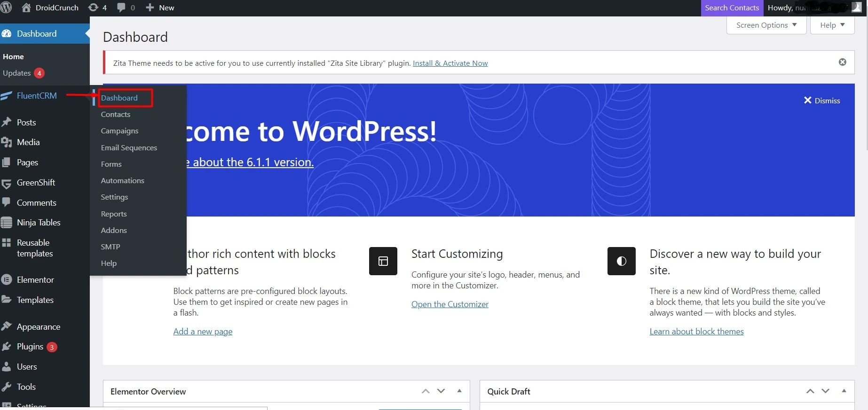Open the Screen Options dropdown
868x410 pixels.
tap(766, 25)
